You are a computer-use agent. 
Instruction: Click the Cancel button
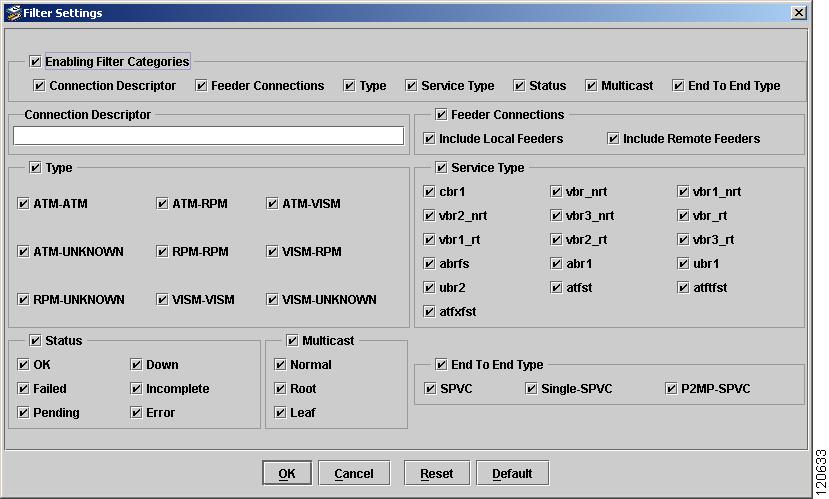click(x=354, y=473)
